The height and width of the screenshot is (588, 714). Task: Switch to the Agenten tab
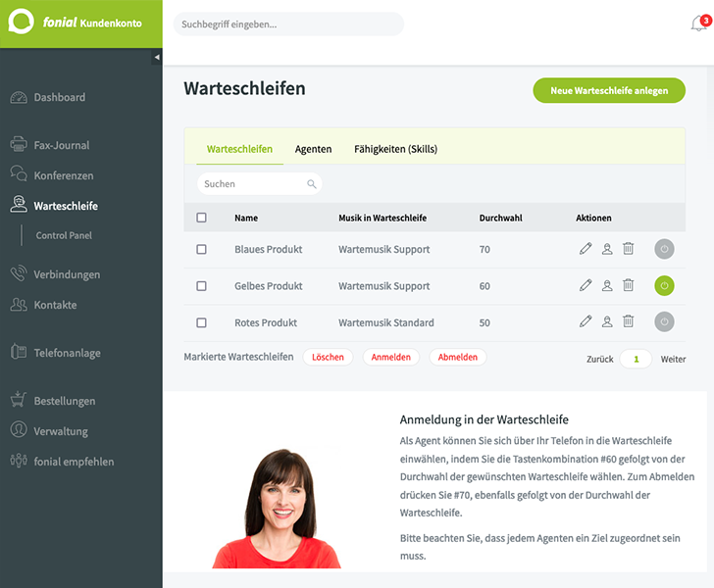[313, 149]
